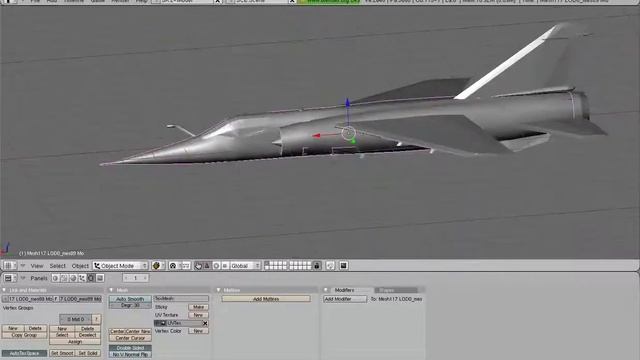Open the viewport draw type selector
This screenshot has width=640, height=360.
pos(158,266)
